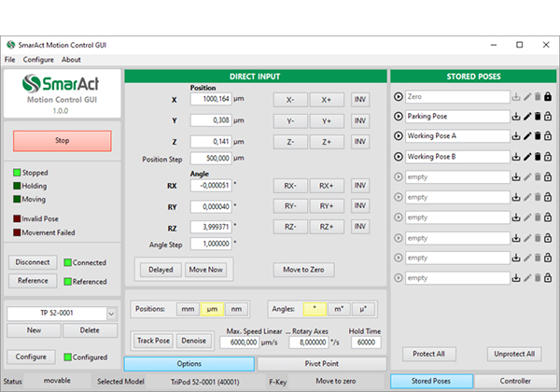Screen dimensions: 560x392
Task: Save current pose into the last empty slot
Action: coord(516,278)
